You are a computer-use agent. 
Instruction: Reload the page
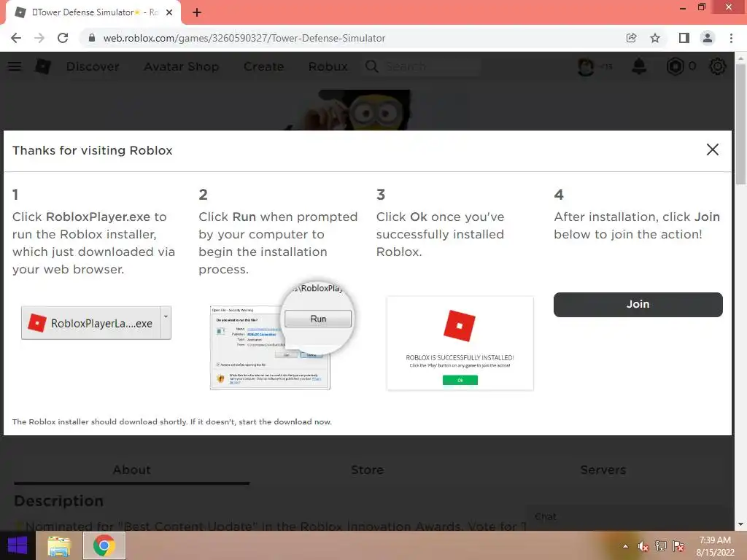click(63, 38)
